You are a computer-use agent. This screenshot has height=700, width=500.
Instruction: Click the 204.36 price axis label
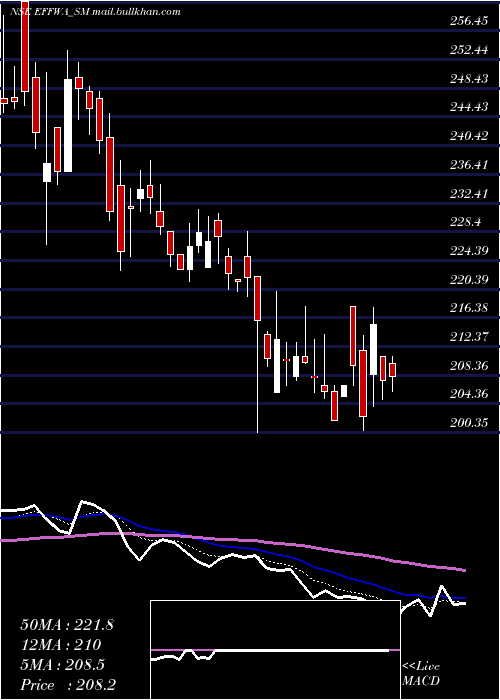pyautogui.click(x=469, y=395)
